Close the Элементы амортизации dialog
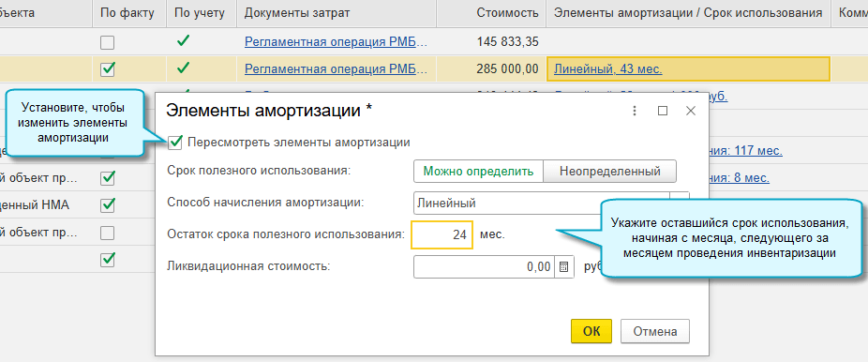Screen dimensions: 868x362 690,111
